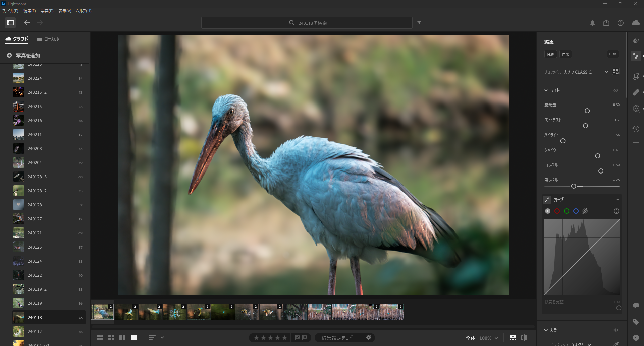Switch to compare view
644x346 pixels.
tap(122, 338)
